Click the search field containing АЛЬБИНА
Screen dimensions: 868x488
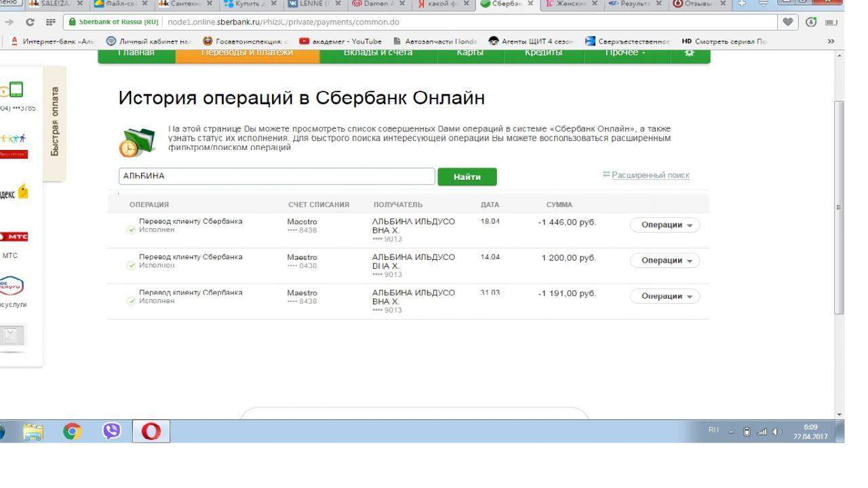pos(277,176)
